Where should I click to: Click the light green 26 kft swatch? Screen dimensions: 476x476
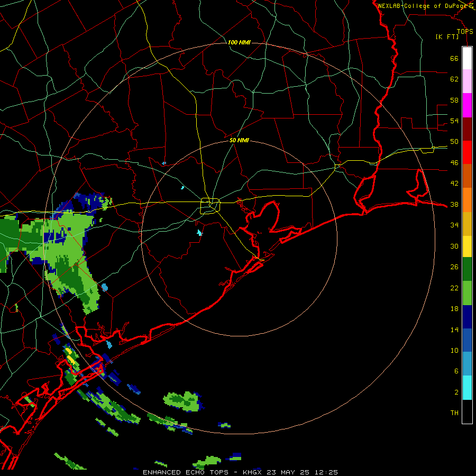[x=467, y=293]
